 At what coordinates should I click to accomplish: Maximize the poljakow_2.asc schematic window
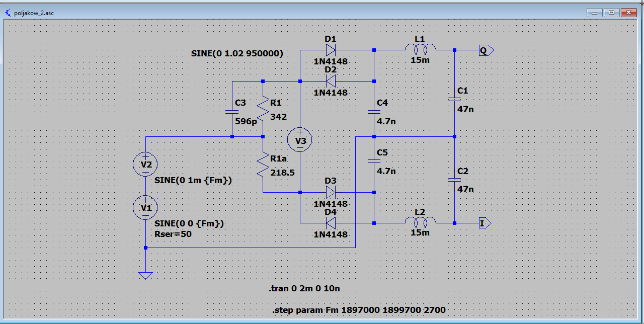[x=611, y=13]
